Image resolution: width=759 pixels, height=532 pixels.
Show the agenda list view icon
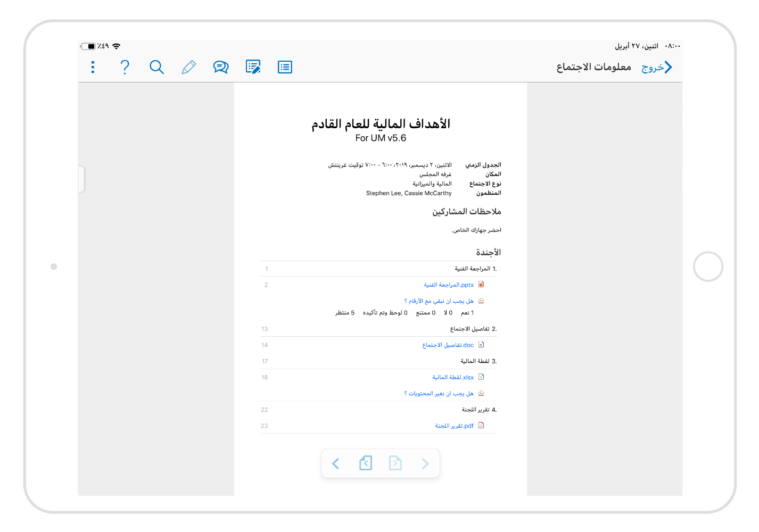[x=284, y=67]
